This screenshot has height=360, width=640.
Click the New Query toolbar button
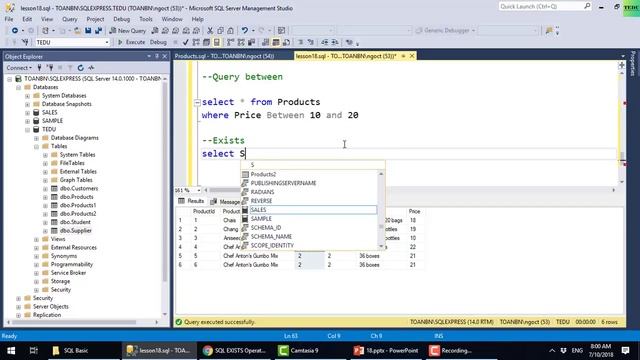[x=127, y=31]
